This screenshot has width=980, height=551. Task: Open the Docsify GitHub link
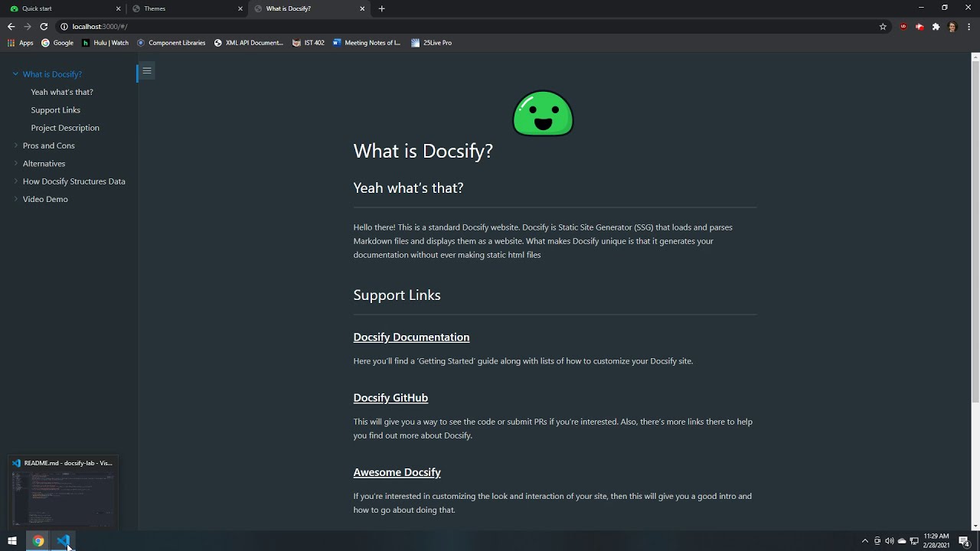(390, 398)
